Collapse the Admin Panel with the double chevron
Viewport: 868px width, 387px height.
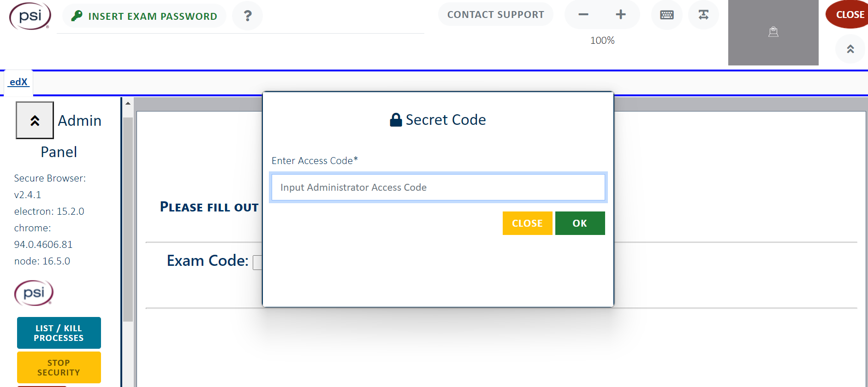point(35,120)
